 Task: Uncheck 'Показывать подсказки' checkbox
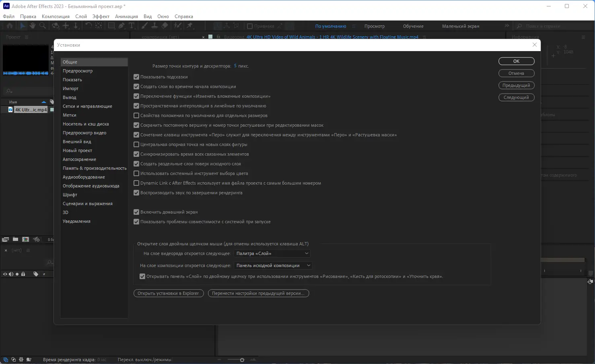[x=136, y=77]
